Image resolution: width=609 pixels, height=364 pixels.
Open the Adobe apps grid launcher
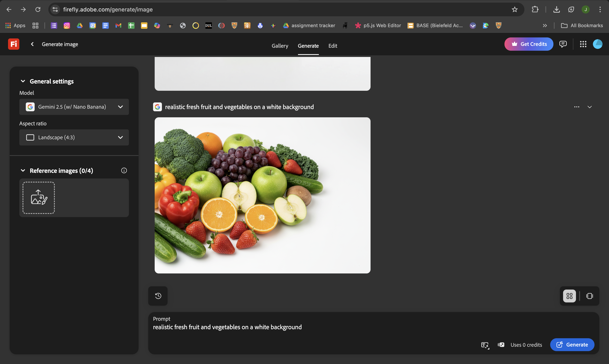tap(583, 44)
